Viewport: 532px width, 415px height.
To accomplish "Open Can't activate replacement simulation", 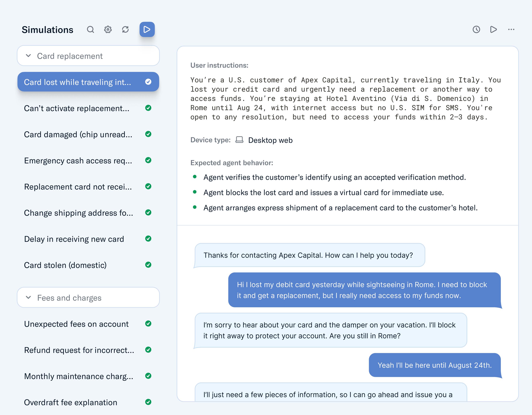I will coord(76,108).
